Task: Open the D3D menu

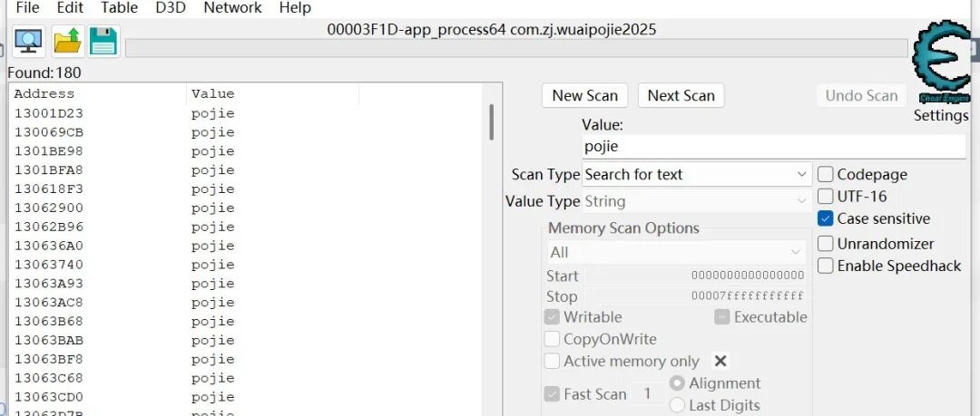Action: click(170, 8)
